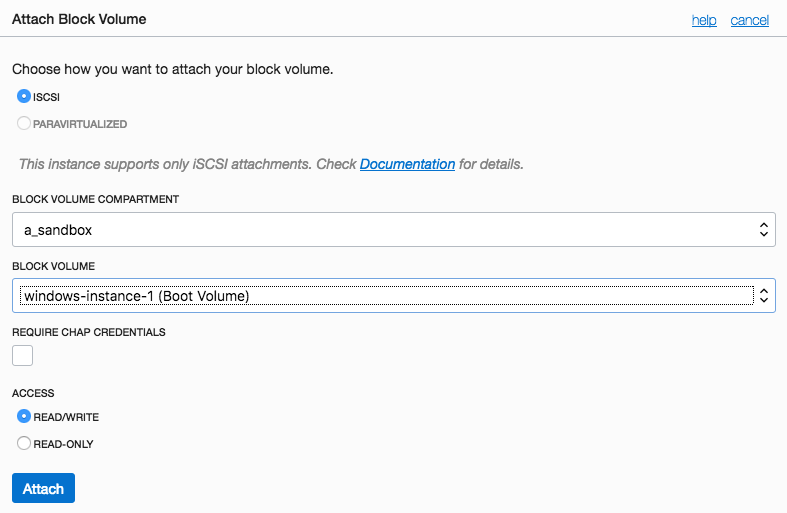Viewport: 787px width, 513px height.
Task: Open the Block Volume Compartment dropdown
Action: tap(393, 230)
